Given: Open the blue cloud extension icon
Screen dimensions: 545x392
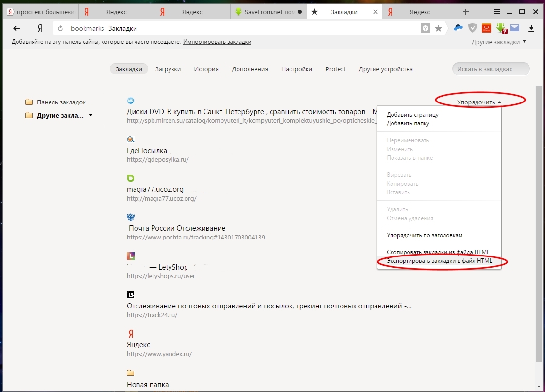Looking at the screenshot, I should click(458, 28).
